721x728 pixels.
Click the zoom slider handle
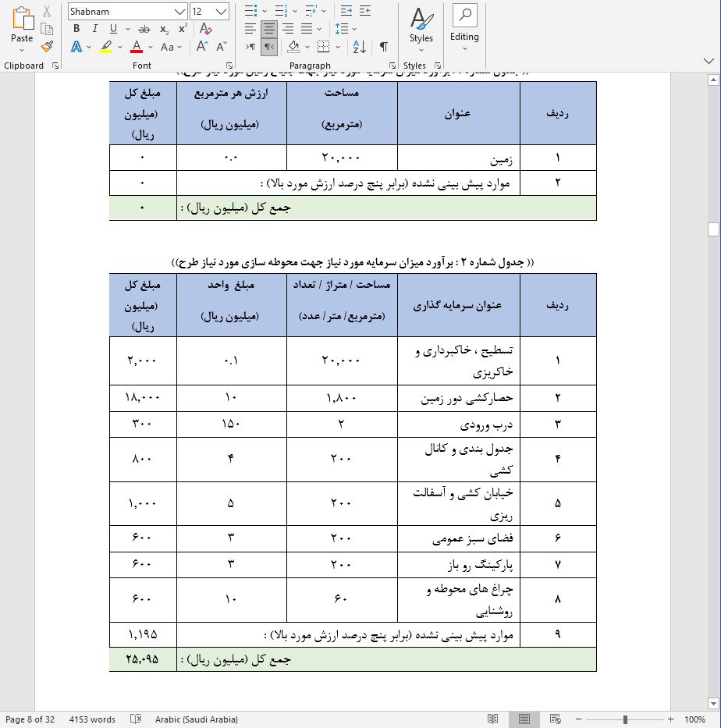pyautogui.click(x=625, y=719)
